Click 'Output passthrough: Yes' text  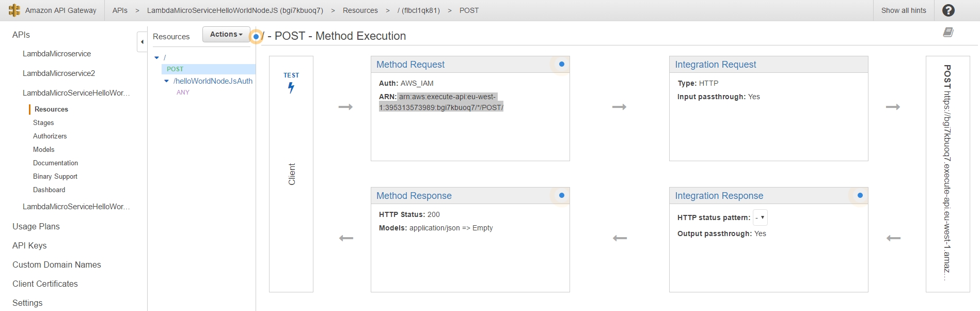click(x=722, y=234)
